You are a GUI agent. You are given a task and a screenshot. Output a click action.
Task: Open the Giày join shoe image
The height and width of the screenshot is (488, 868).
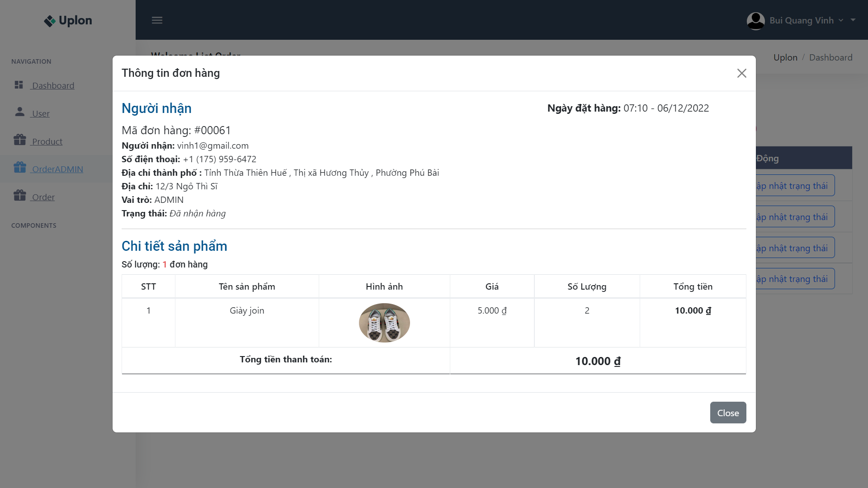(384, 322)
